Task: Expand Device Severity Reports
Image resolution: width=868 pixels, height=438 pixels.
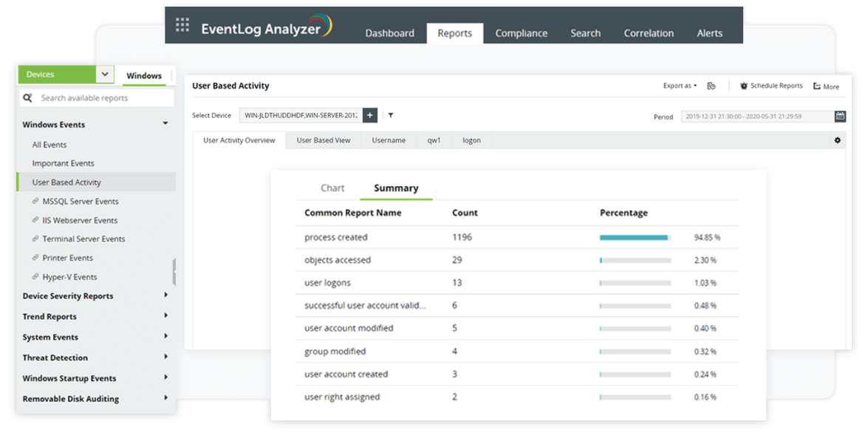Action: (x=165, y=295)
